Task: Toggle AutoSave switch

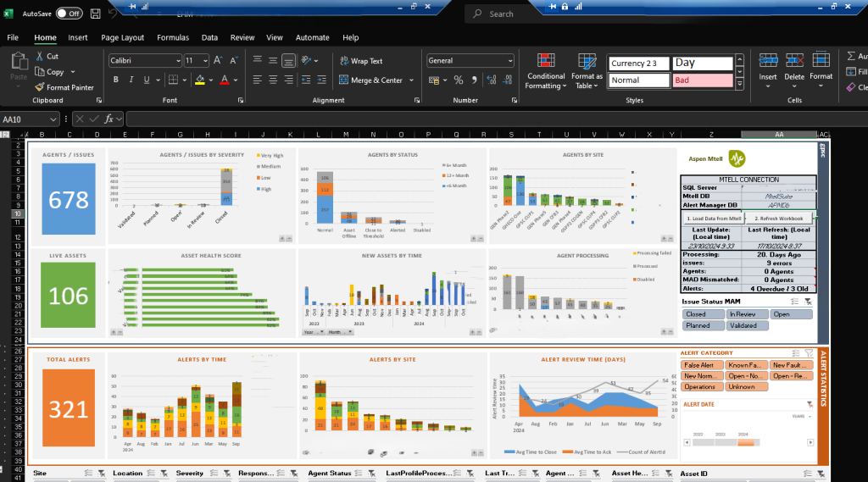Action: pos(69,14)
